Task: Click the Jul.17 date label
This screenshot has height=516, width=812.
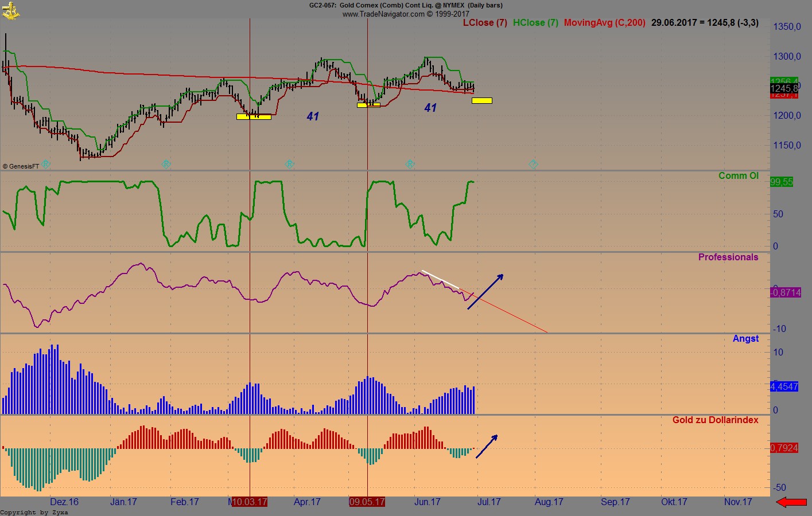Action: [489, 502]
